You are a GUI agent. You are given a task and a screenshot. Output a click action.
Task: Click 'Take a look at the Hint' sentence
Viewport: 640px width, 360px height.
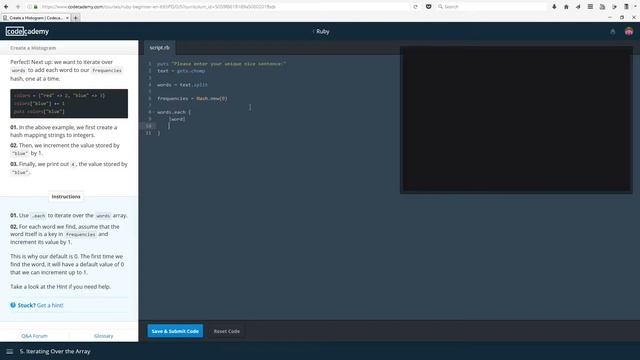60,287
